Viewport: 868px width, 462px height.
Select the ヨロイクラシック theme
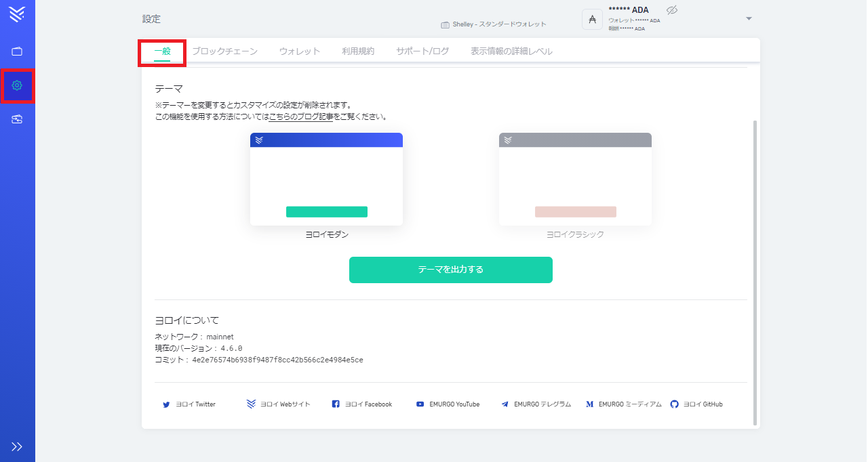575,180
